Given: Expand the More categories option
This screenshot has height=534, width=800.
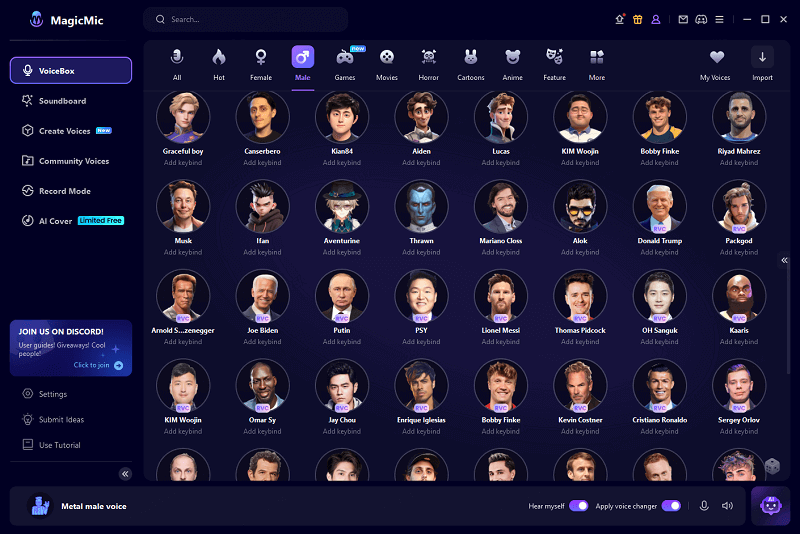Looking at the screenshot, I should pyautogui.click(x=597, y=64).
